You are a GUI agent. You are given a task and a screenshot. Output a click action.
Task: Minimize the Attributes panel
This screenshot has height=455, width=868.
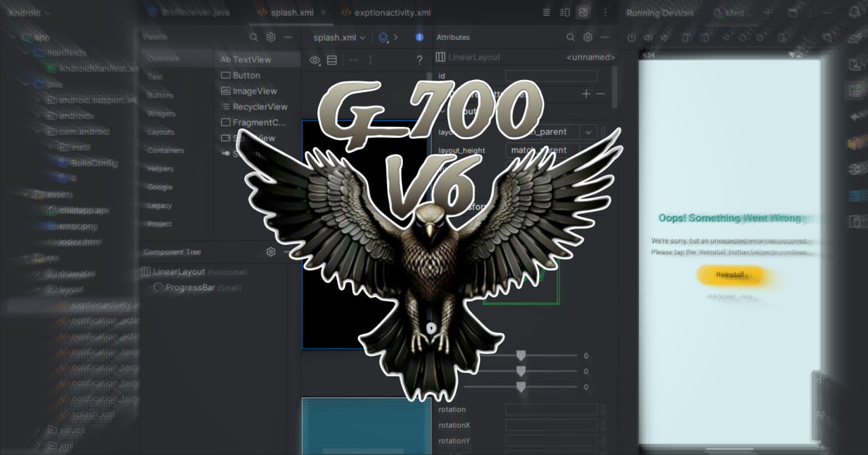(x=605, y=37)
